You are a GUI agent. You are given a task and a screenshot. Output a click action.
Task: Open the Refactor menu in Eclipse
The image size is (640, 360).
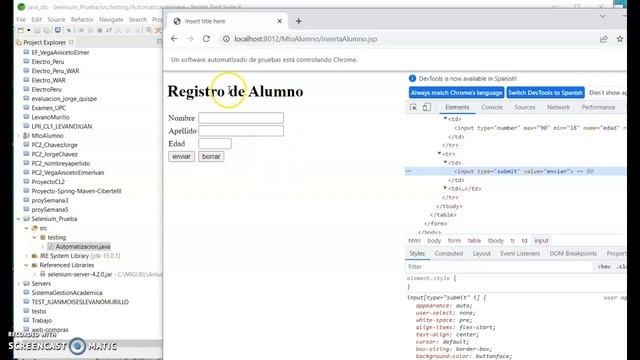pos(82,19)
